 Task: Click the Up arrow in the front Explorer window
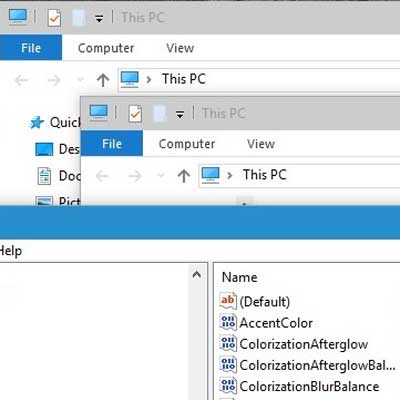184,176
